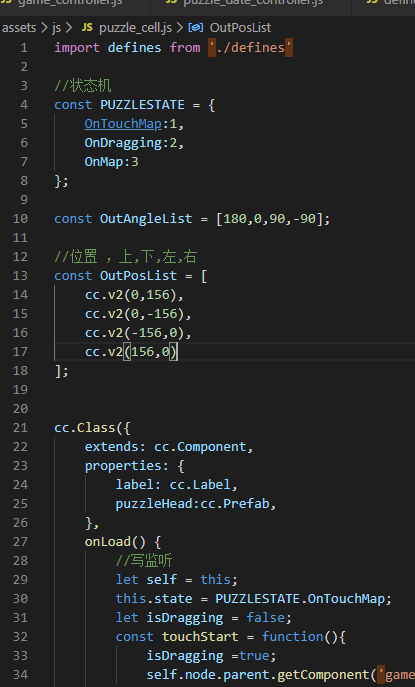
Task: Click the onLoad() method name
Action: click(x=107, y=542)
